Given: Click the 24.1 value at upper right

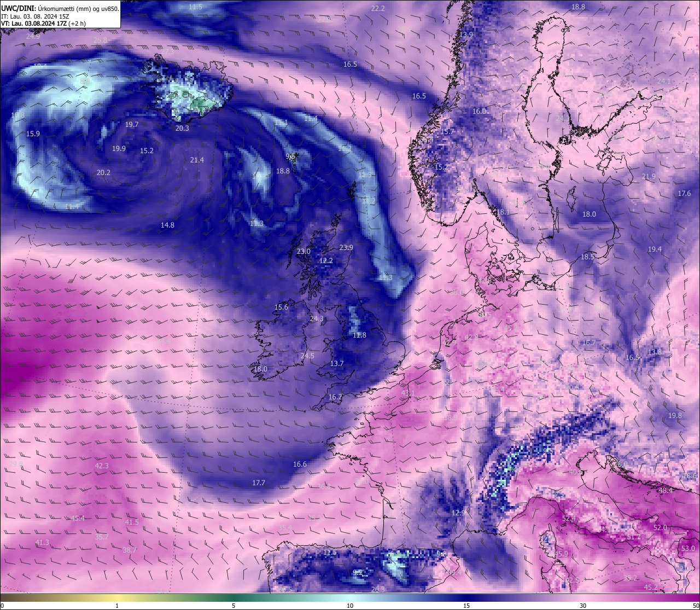Looking at the screenshot, I should (664, 82).
